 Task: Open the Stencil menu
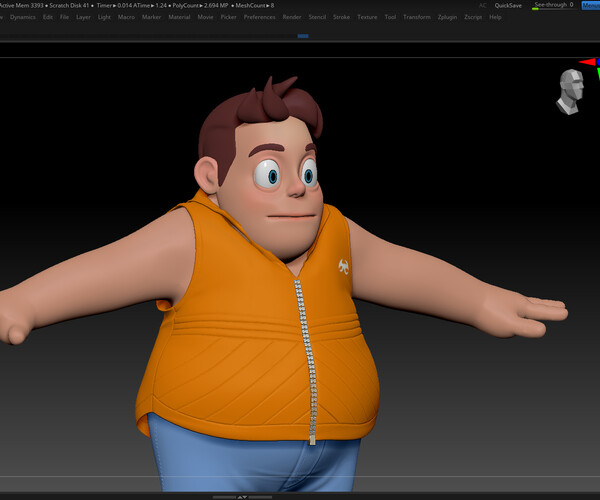317,17
